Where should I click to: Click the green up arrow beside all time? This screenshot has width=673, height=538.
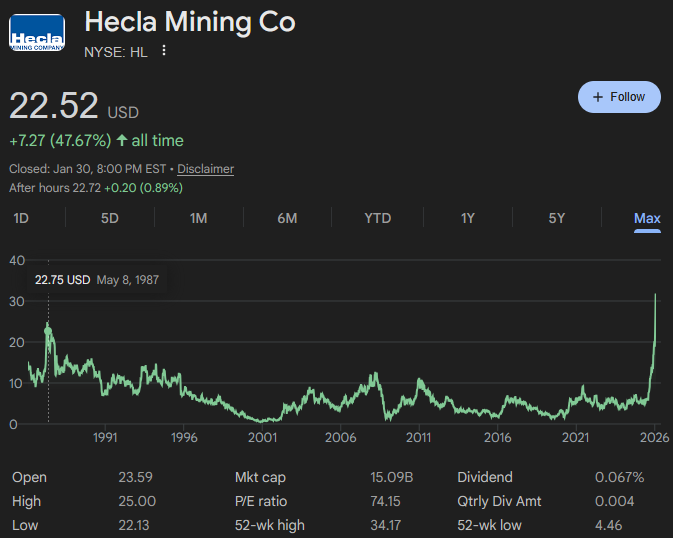click(122, 140)
